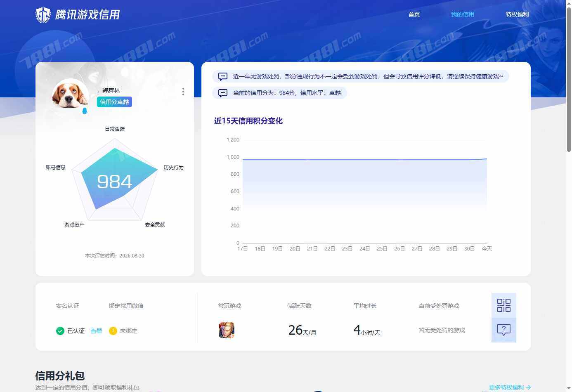The image size is (572, 392).
Task: Click the 当前受处罚游戏 column label
Action: point(439,306)
